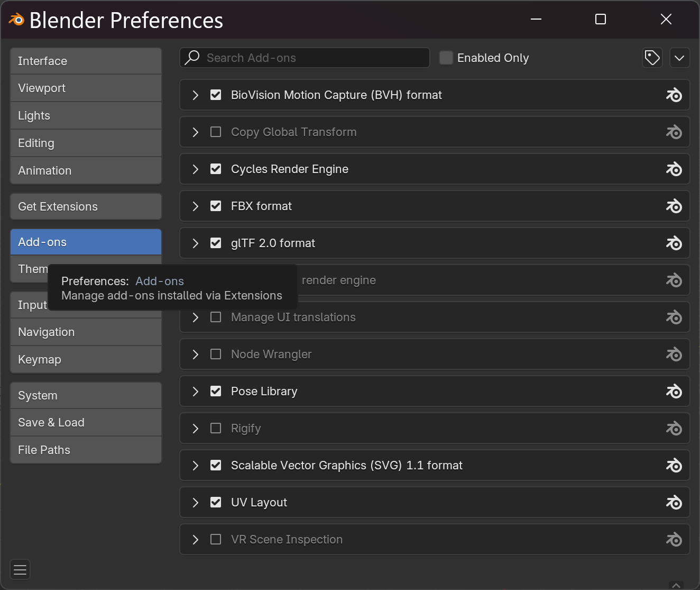This screenshot has width=700, height=590.
Task: Switch to Lights preferences
Action: click(86, 115)
